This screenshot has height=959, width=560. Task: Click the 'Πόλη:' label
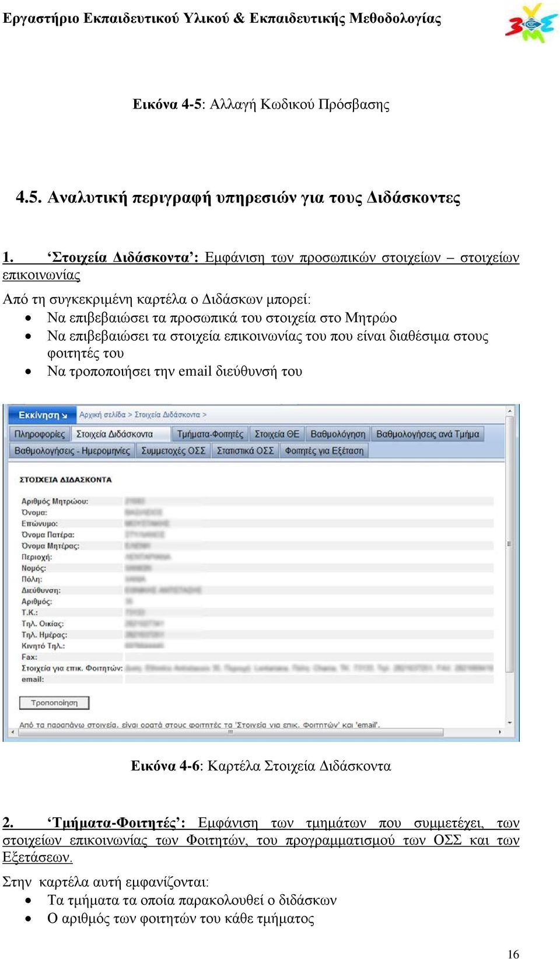coord(32,579)
